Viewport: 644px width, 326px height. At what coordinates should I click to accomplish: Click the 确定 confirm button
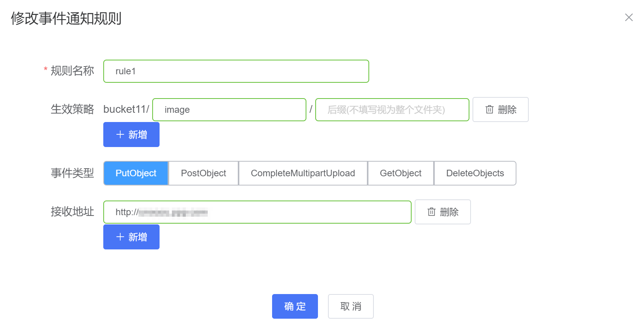[x=295, y=306]
